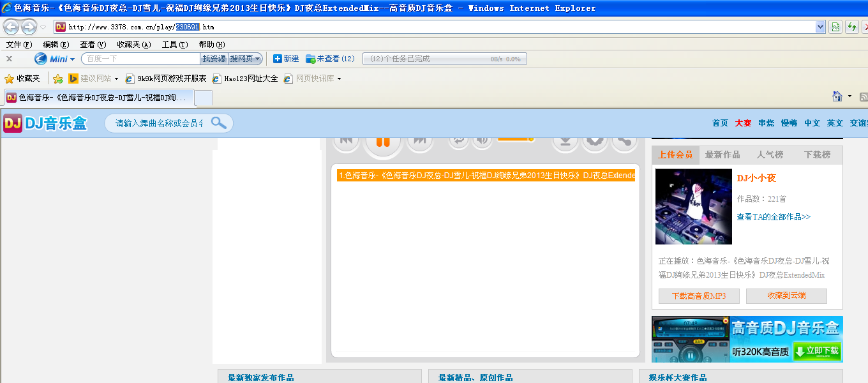Pause the currently playing DJ track
Image resolution: width=868 pixels, height=383 pixels.
[383, 142]
